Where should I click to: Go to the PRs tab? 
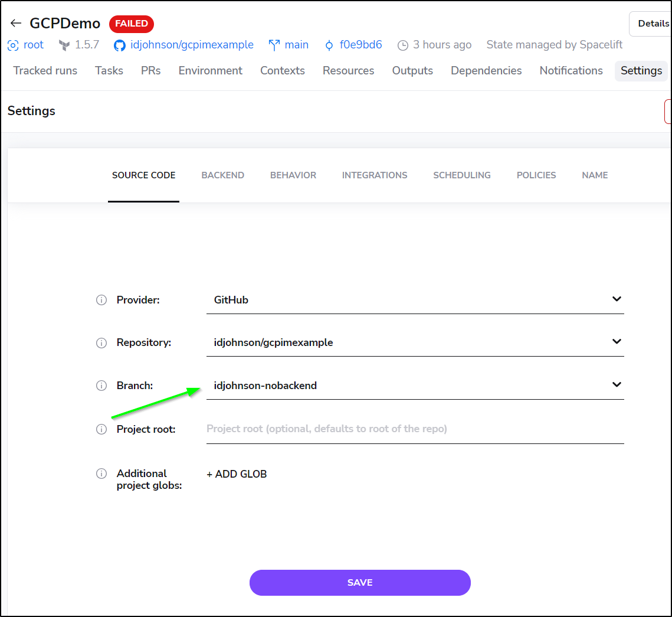tap(151, 71)
